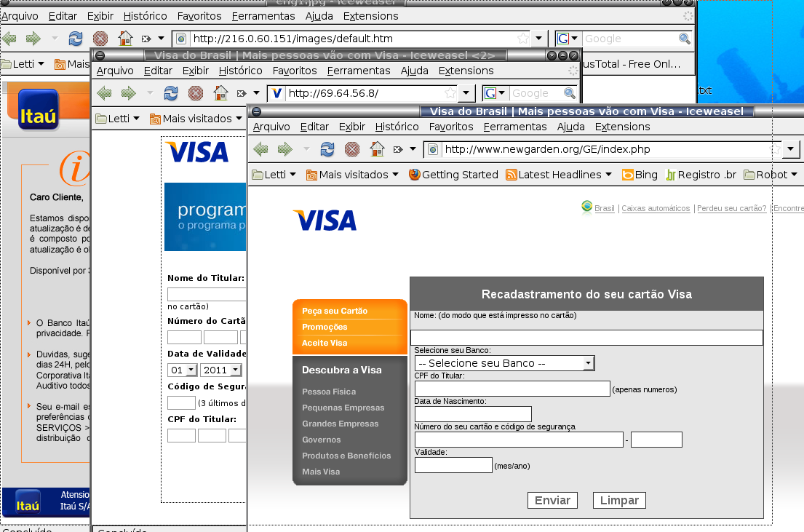Click 'Nome do Titular' field in 69.64.56.8 window

coord(207,294)
